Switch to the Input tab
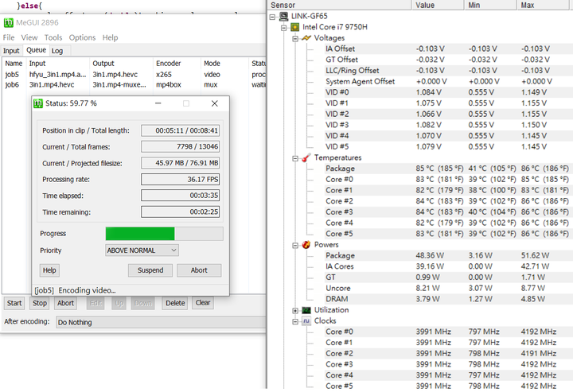 11,51
